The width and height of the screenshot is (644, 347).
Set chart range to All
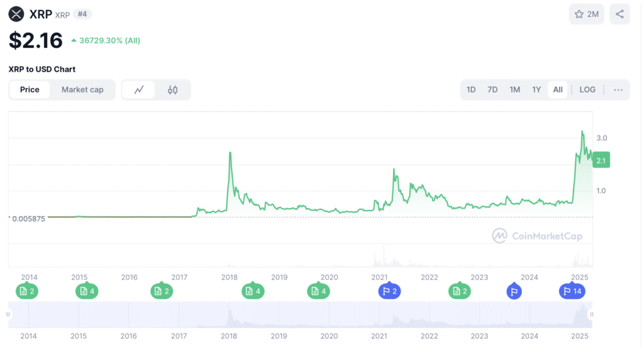click(557, 89)
